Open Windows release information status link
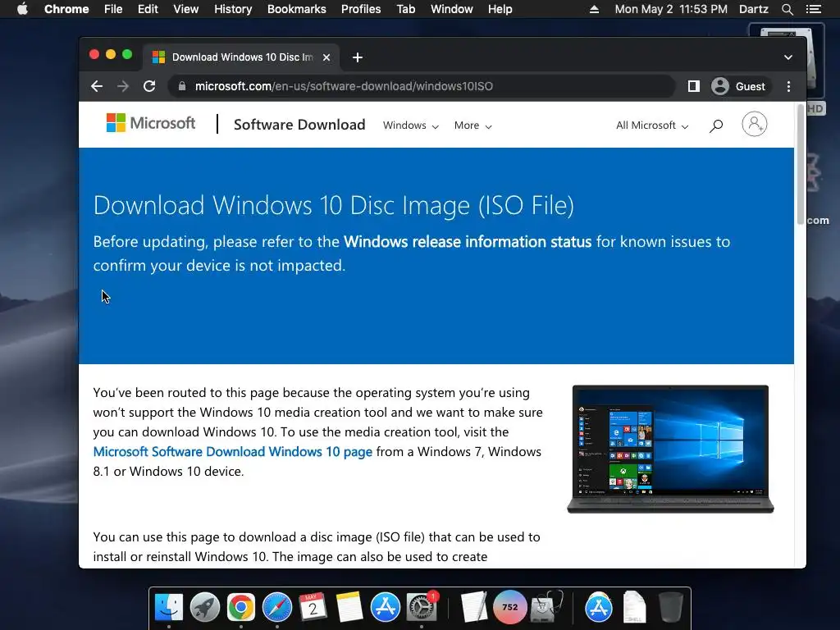 (x=467, y=242)
